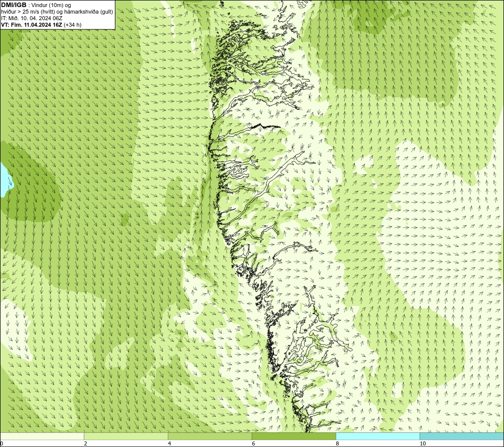Click the scale label '6'
504x447 pixels.
click(254, 444)
